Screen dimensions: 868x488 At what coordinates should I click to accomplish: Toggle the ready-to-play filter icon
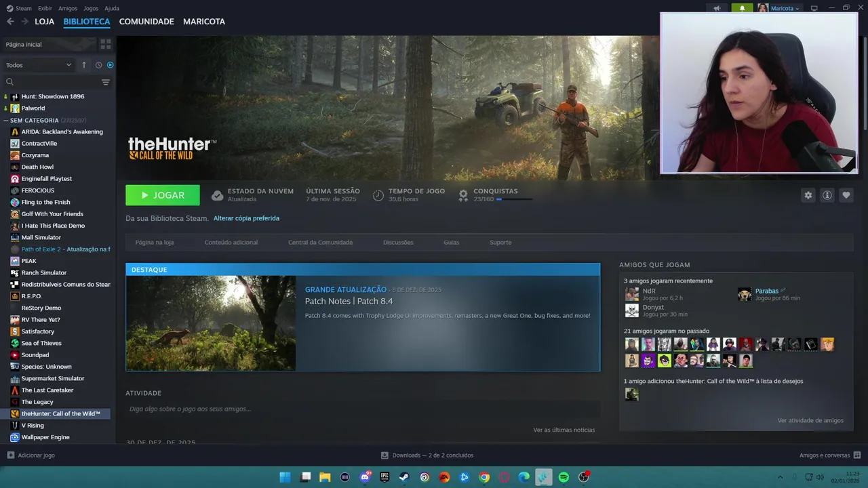[111, 65]
